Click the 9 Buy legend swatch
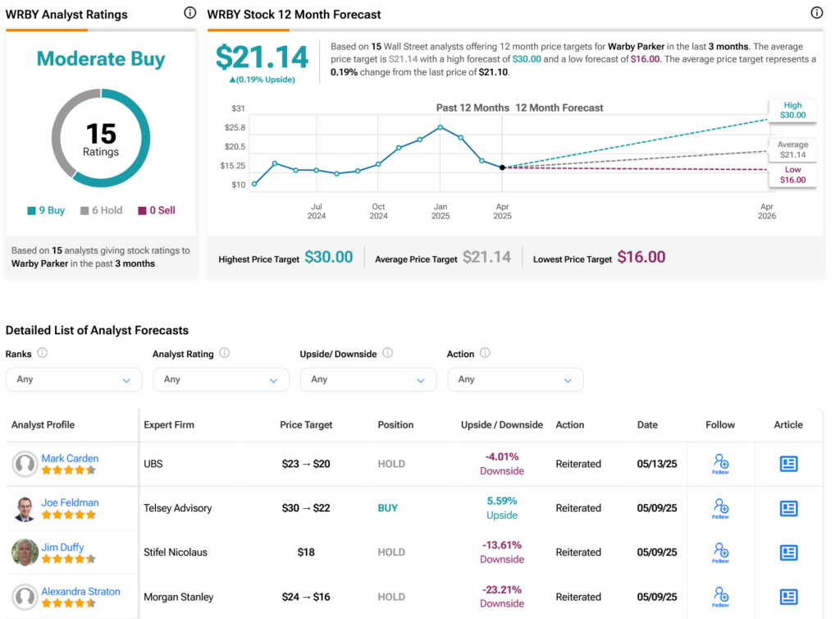 click(32, 211)
